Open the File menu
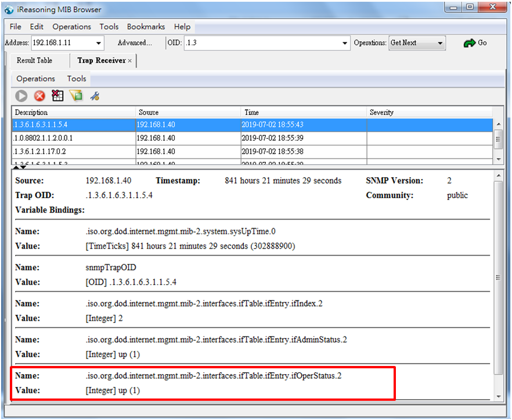The image size is (512, 420). coord(15,27)
